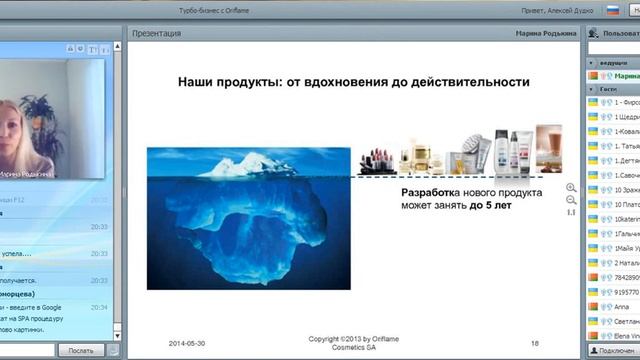Click Привет, Алексей Дудко greeting link

click(x=557, y=11)
